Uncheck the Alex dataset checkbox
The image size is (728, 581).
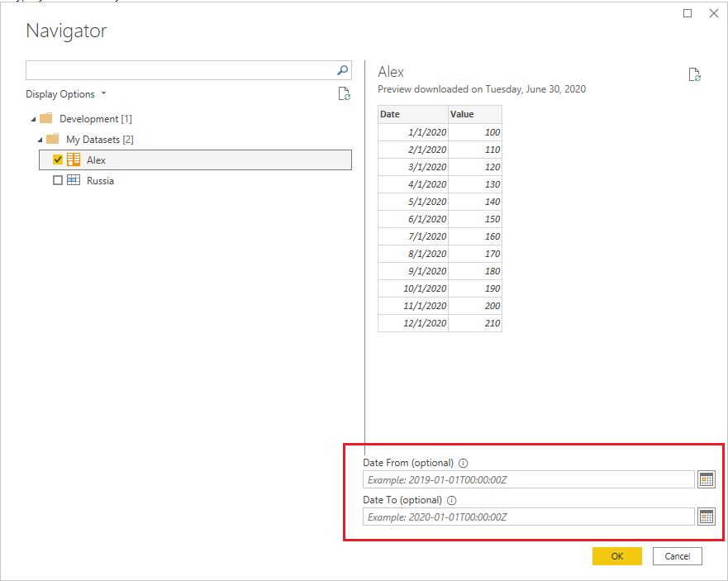pyautogui.click(x=58, y=160)
